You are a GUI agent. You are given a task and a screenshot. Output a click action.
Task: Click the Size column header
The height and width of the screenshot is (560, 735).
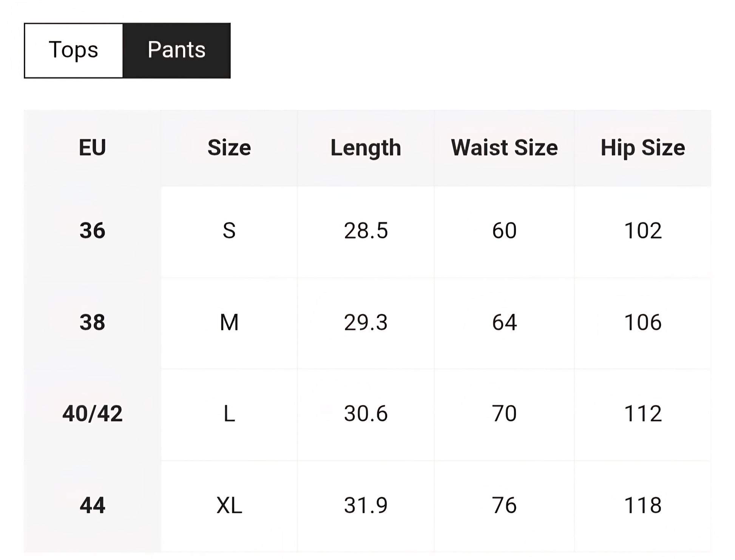[x=229, y=148]
